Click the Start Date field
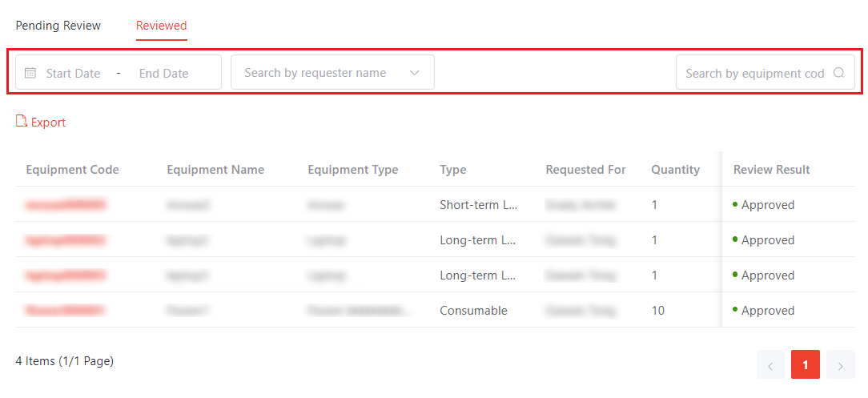Viewport: 868px width, 398px height. coord(74,73)
